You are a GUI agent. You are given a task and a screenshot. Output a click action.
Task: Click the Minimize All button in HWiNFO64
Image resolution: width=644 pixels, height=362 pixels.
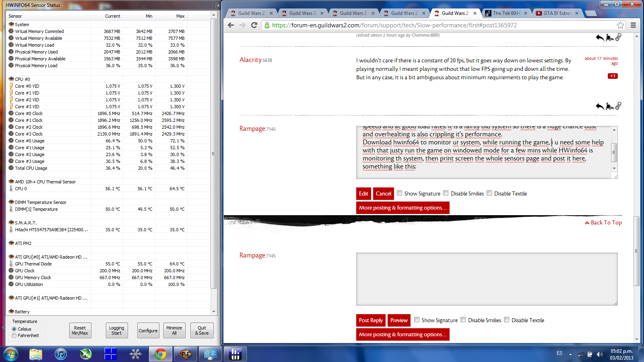(174, 330)
